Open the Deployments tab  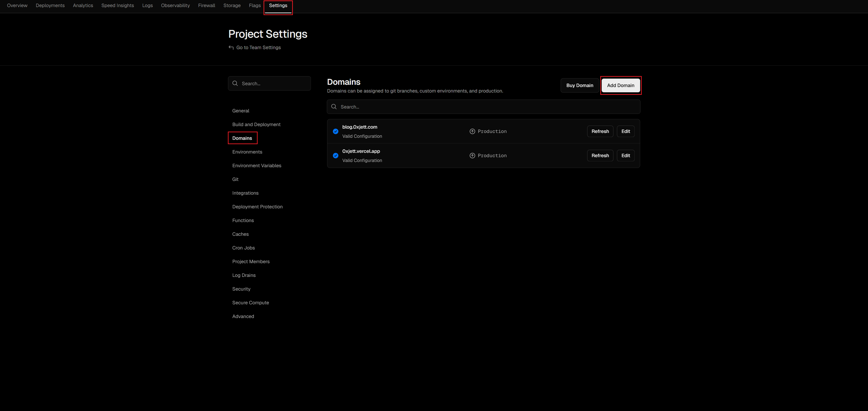point(50,5)
